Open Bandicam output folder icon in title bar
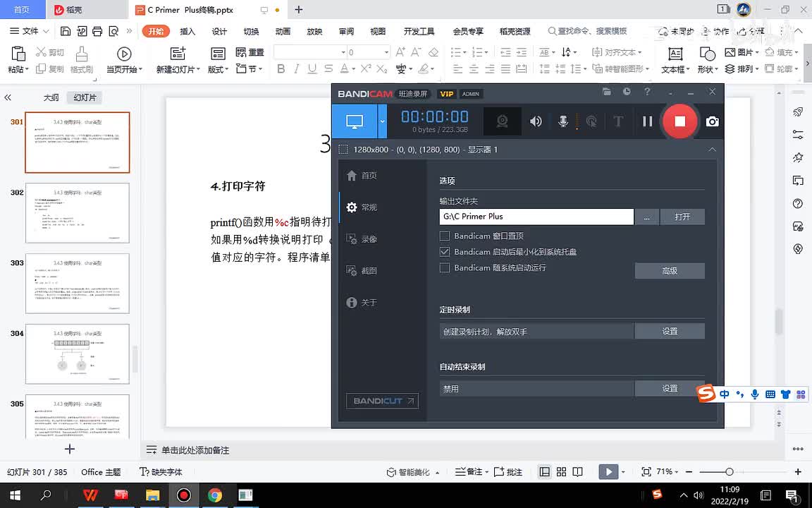This screenshot has height=508, width=812. tap(607, 92)
